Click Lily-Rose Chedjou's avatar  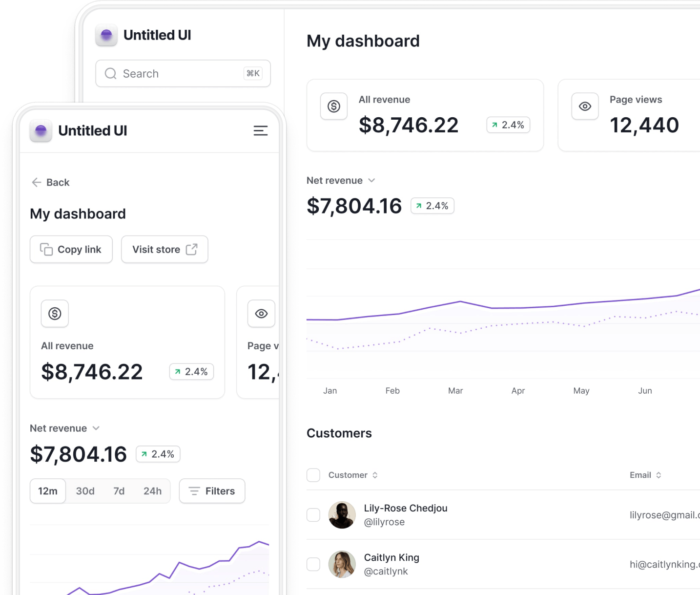click(x=342, y=515)
